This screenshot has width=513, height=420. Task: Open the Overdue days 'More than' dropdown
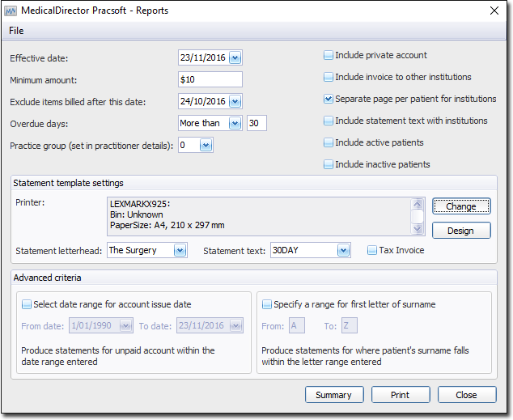pos(235,123)
